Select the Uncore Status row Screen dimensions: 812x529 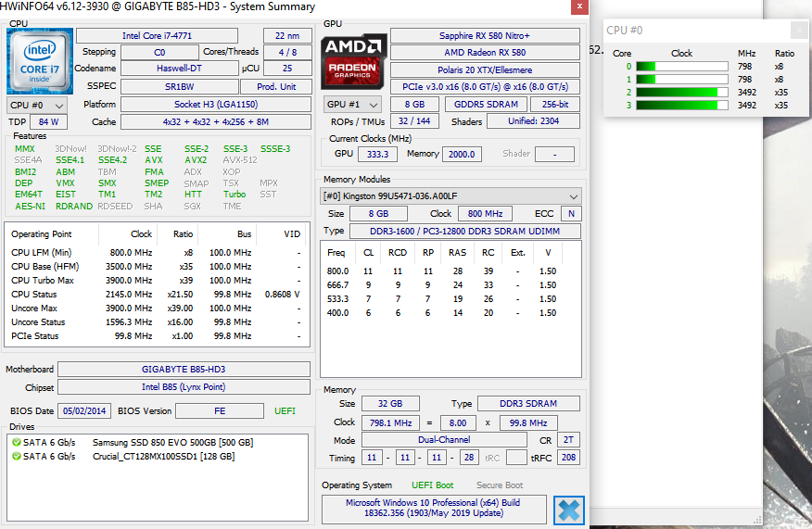pyautogui.click(x=156, y=322)
